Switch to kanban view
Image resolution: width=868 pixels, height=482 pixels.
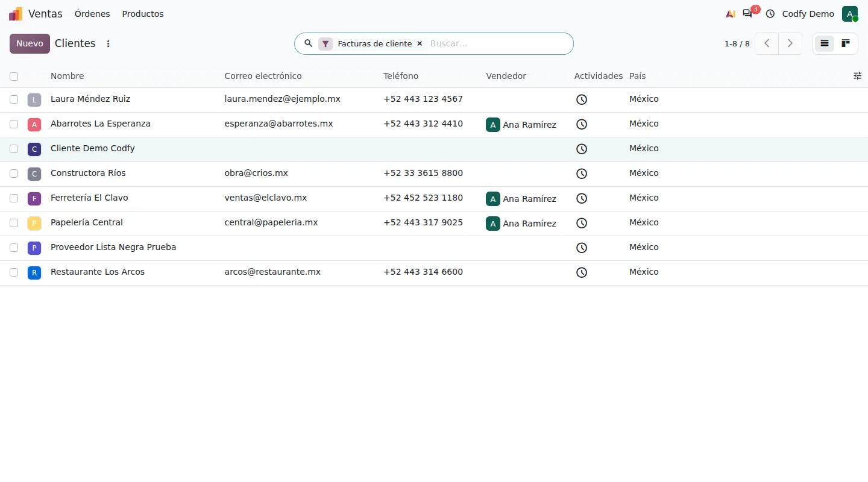click(x=846, y=43)
